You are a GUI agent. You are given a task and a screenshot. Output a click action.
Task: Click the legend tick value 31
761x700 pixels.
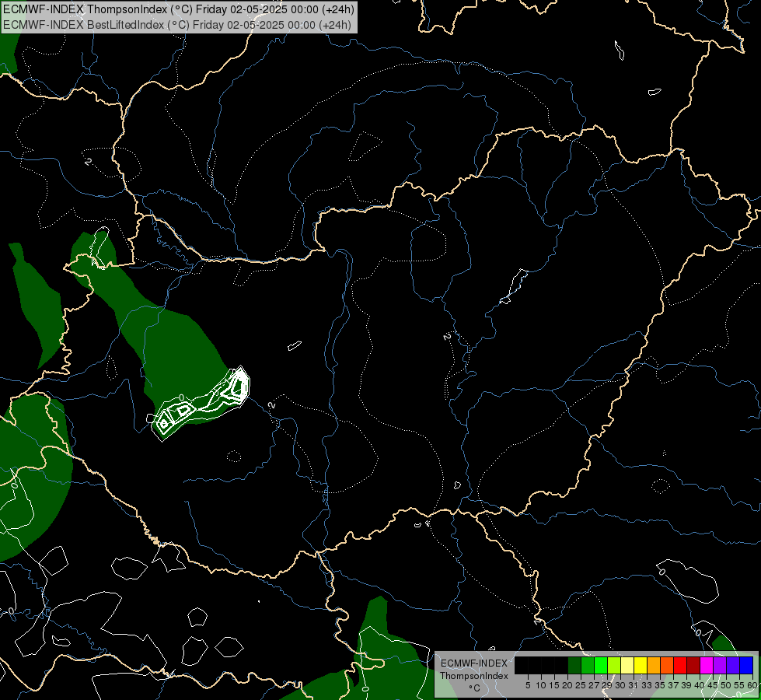[634, 685]
